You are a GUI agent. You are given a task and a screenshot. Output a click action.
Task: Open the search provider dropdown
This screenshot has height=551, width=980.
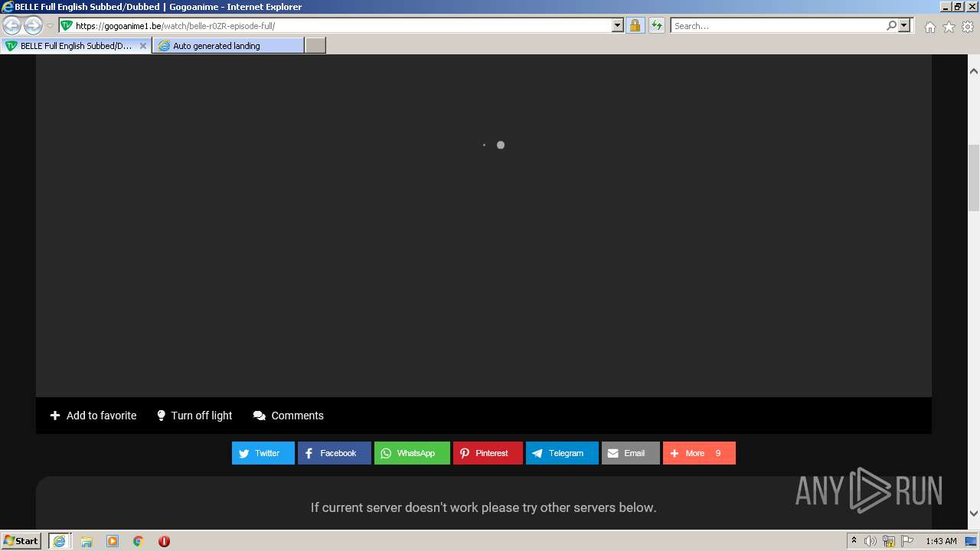[904, 25]
